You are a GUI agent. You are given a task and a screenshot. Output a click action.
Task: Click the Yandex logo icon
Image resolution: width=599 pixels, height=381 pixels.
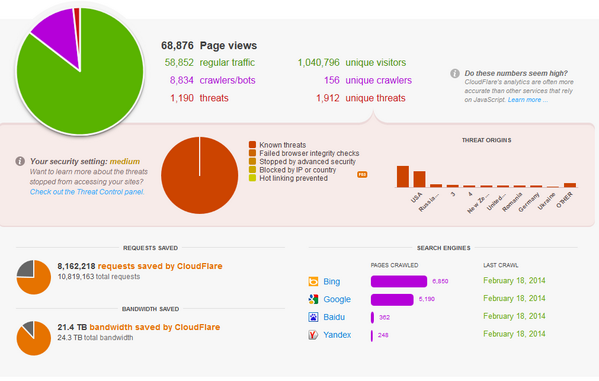313,335
